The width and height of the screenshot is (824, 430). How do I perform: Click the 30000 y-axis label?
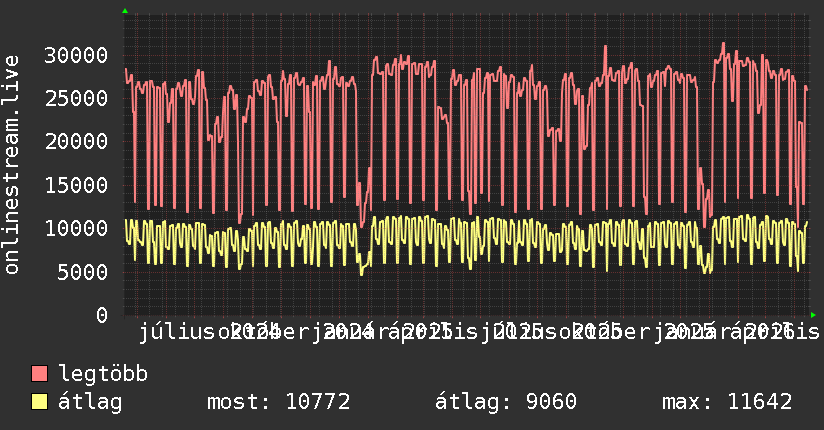pos(76,55)
